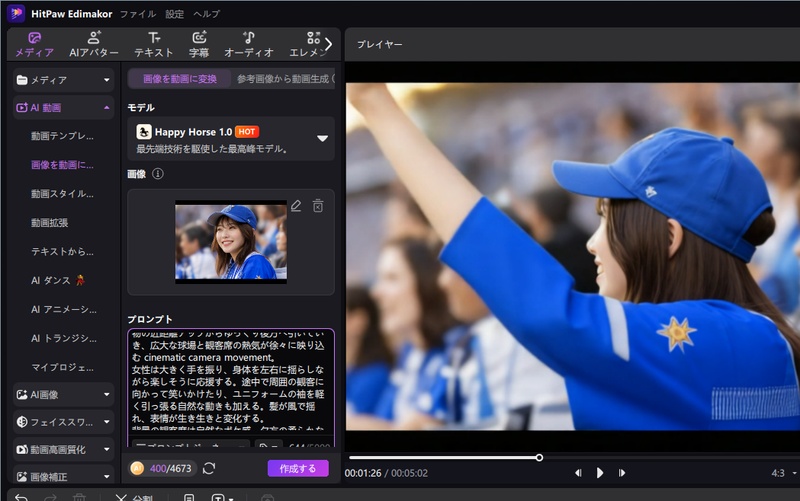Select マイプロジェ... sidebar item
The height and width of the screenshot is (501, 800).
click(x=62, y=367)
